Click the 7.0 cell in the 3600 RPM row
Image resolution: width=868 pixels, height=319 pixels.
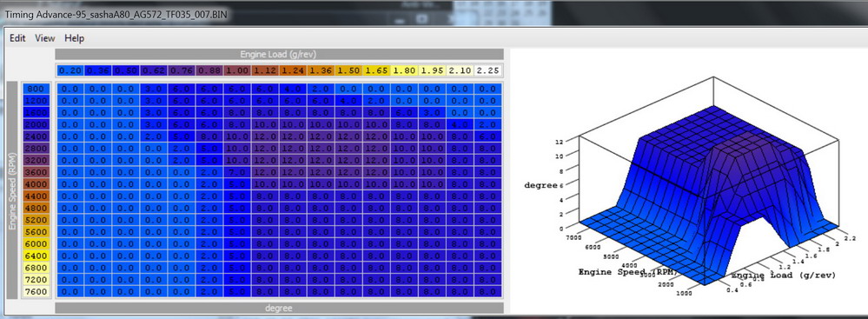237,172
